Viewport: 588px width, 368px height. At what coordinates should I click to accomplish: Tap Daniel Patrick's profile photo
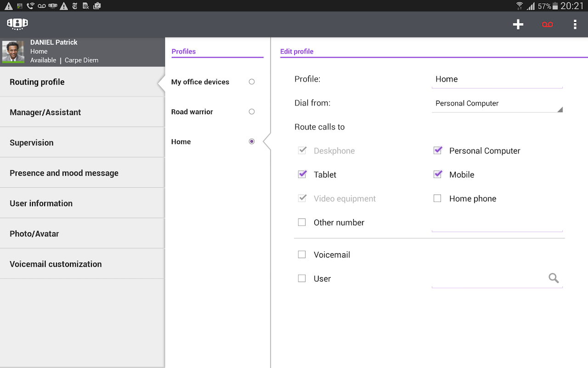13,52
